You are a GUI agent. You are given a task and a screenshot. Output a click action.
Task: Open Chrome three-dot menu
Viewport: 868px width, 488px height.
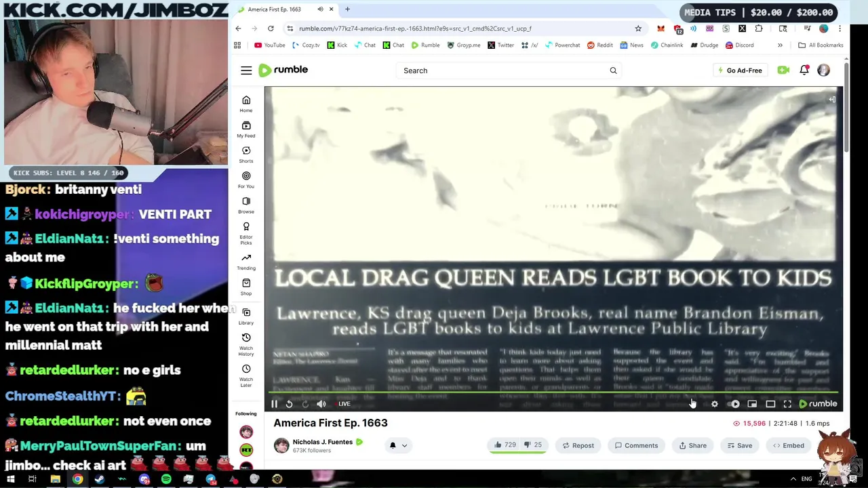pos(840,28)
